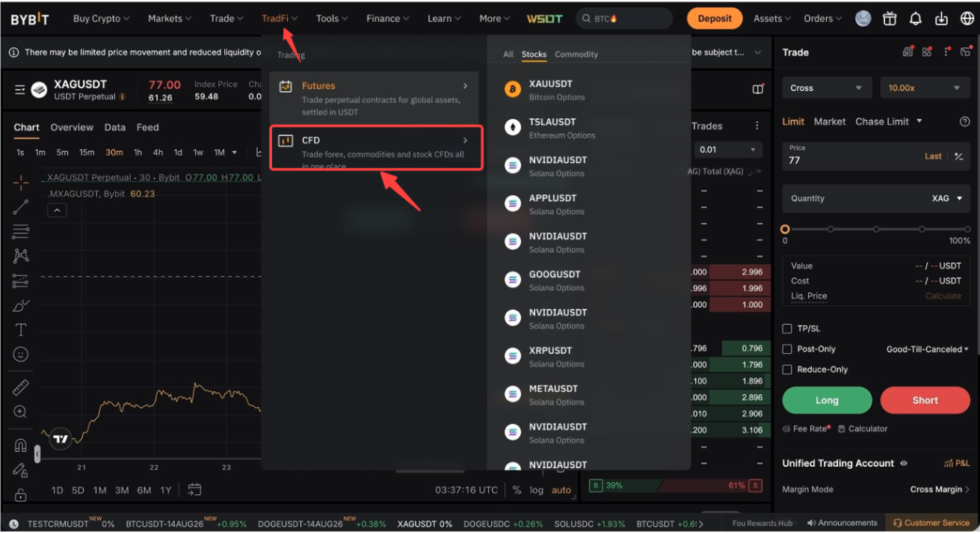Open Customer Service
The height and width of the screenshot is (534, 980).
pyautogui.click(x=931, y=523)
